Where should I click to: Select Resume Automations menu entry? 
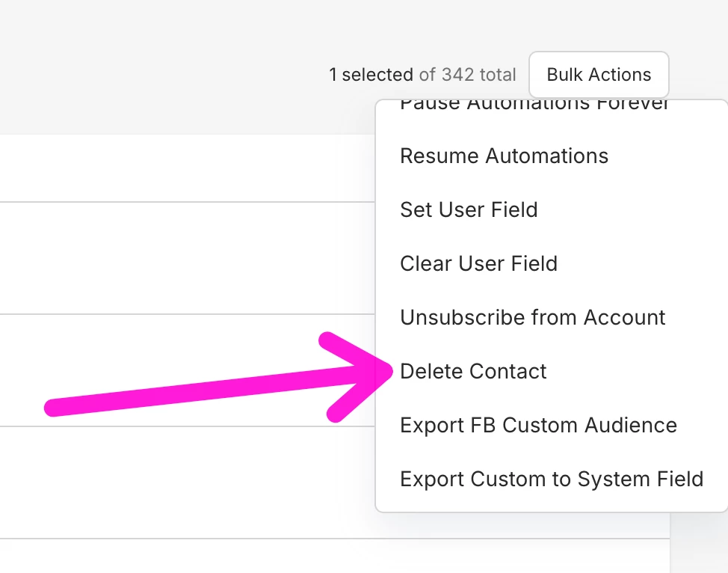(504, 156)
